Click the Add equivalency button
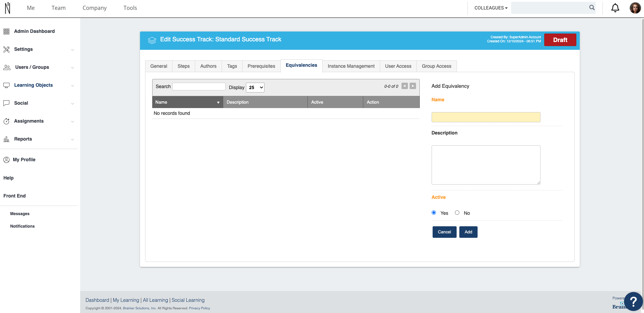 [468, 232]
